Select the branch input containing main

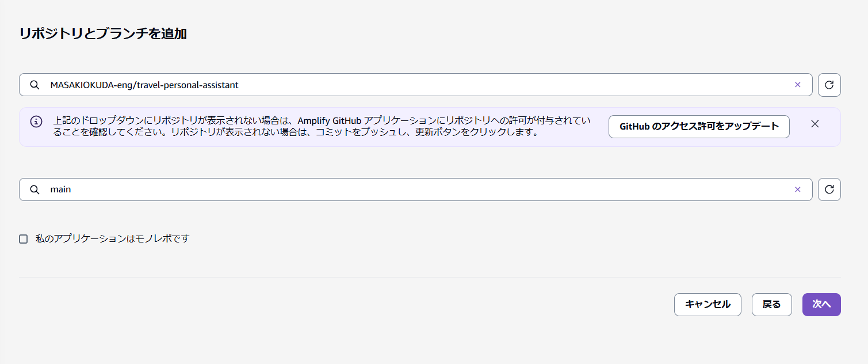[403, 189]
